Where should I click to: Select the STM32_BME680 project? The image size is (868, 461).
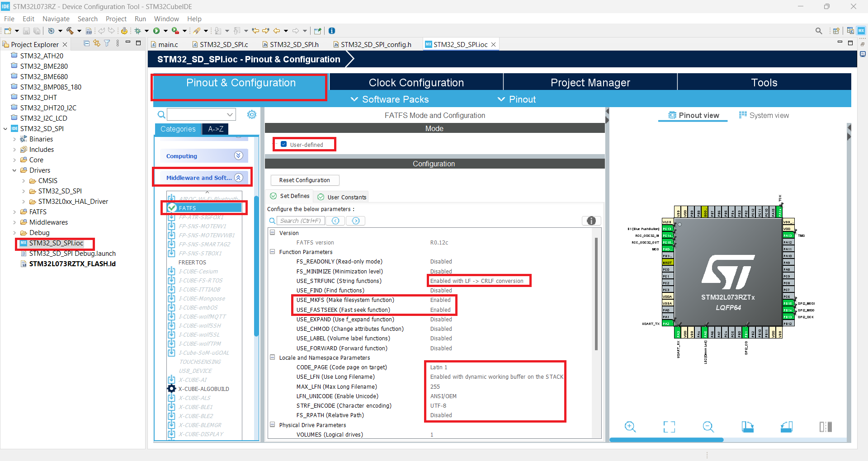pos(44,76)
